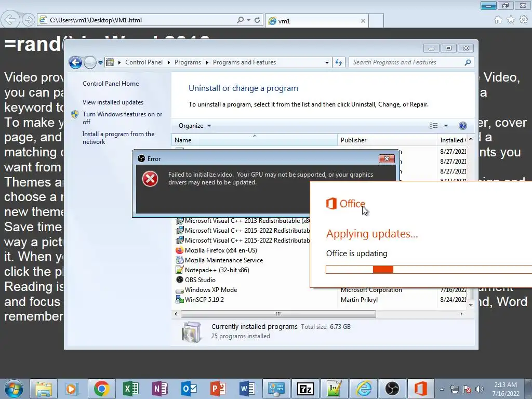Open Windows Media Player taskbar icon
The width and height of the screenshot is (532, 399).
(x=72, y=389)
